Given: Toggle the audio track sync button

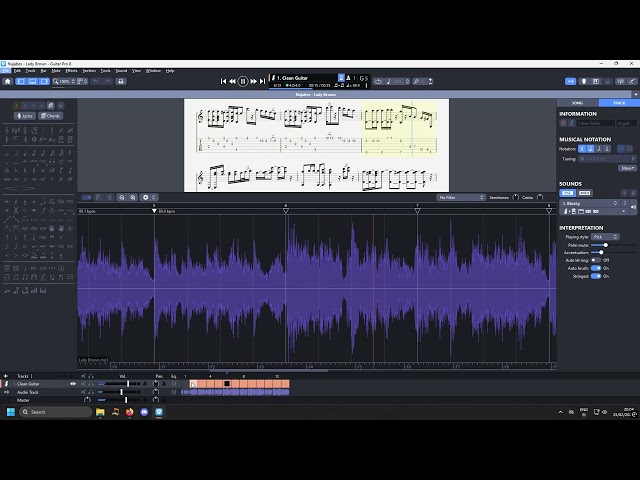Looking at the screenshot, I should click(x=571, y=81).
